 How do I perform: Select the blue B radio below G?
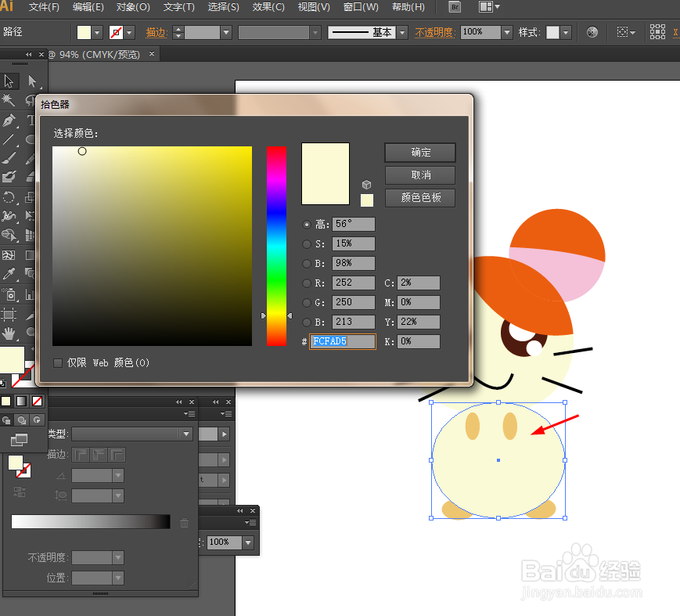pos(307,322)
